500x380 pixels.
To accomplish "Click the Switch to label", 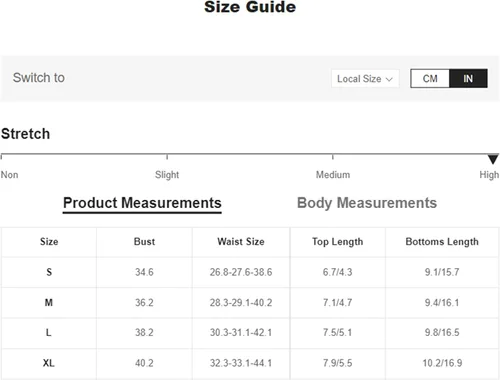I will pos(39,78).
